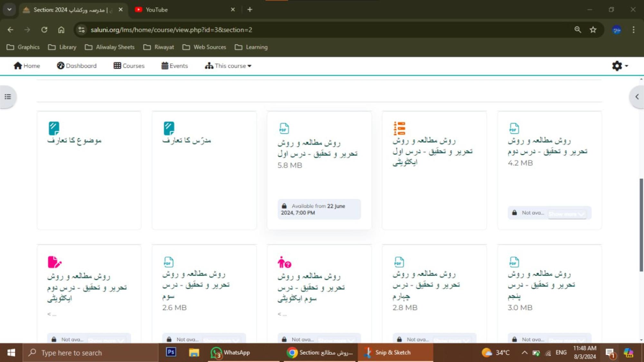Open the tab search chevron in Chrome
Viewport: 644px width, 362px height.
(x=9, y=10)
